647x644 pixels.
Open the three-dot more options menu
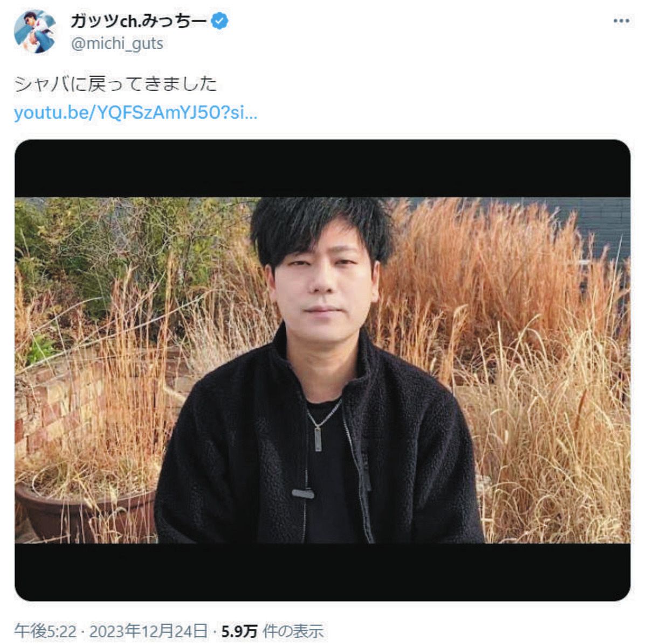point(621,21)
